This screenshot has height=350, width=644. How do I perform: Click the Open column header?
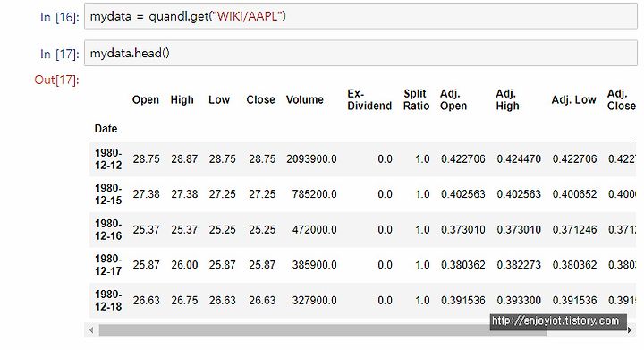tap(146, 100)
